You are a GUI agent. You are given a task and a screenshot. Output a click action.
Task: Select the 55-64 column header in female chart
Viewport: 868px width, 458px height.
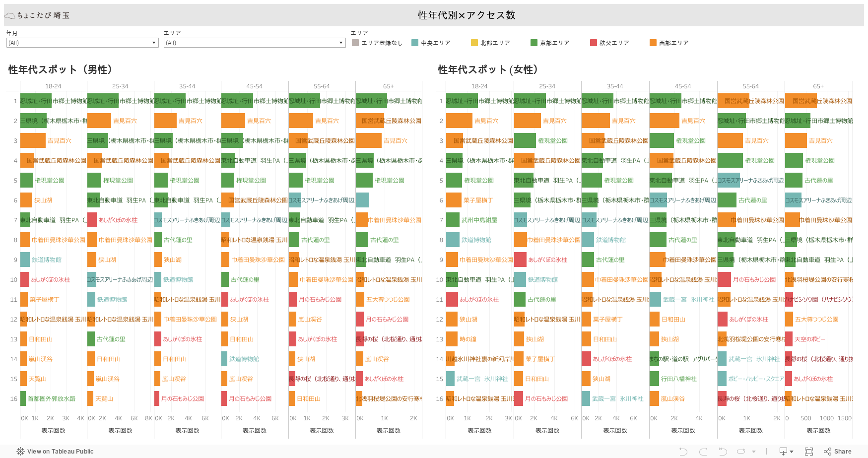pyautogui.click(x=750, y=86)
